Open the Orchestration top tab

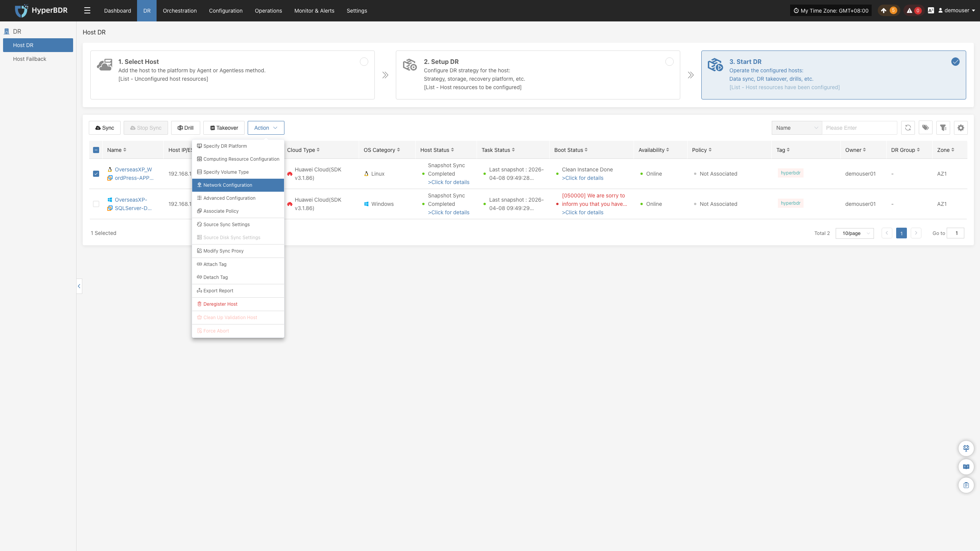(x=180, y=11)
